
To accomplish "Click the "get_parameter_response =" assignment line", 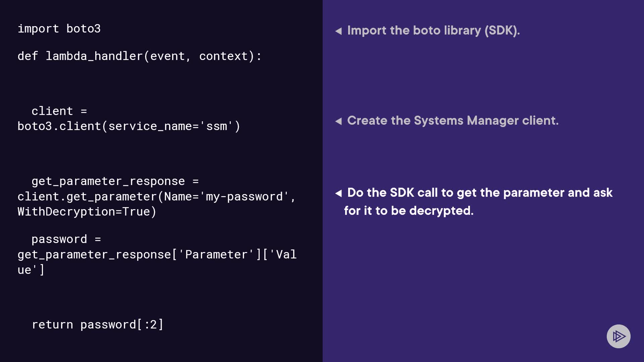I will pos(115,181).
